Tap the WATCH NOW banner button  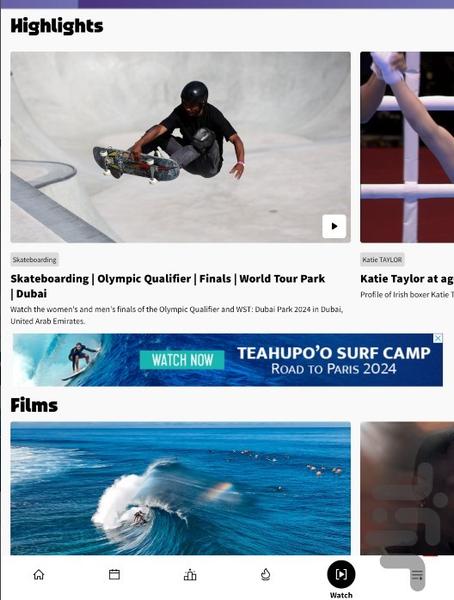coord(182,360)
